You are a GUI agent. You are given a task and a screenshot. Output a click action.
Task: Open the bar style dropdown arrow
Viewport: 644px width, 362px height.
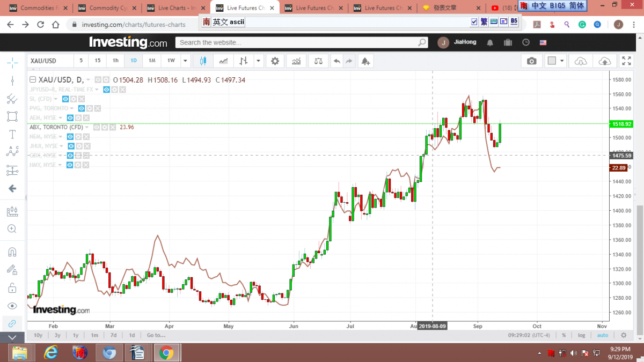pyautogui.click(x=259, y=61)
